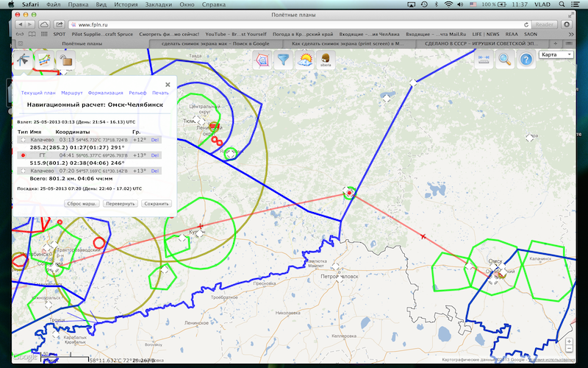This screenshot has width=588, height=368.
Task: Close the navigation calculation panel
Action: point(168,85)
